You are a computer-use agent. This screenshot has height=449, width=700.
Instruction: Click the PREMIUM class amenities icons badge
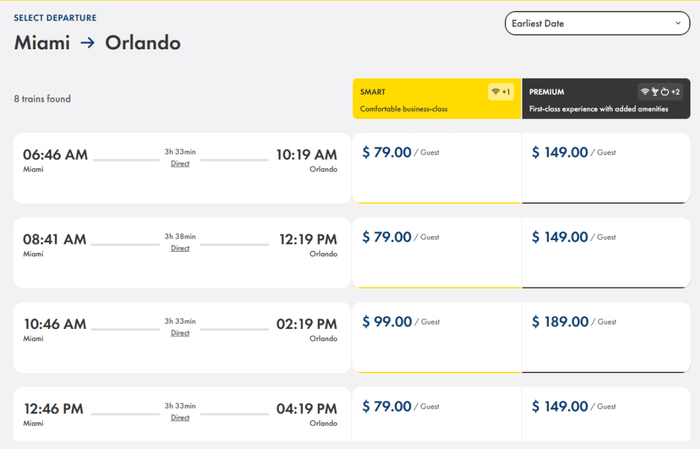[660, 92]
